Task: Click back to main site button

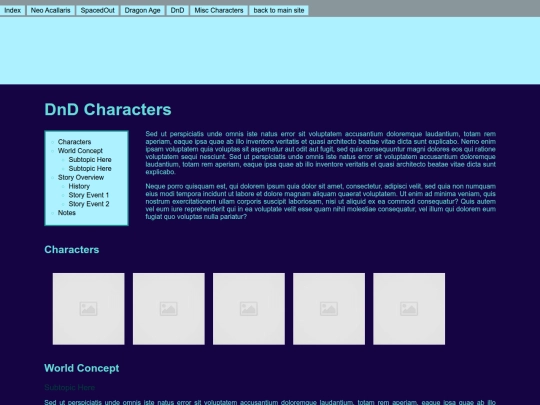Action: 279,10
